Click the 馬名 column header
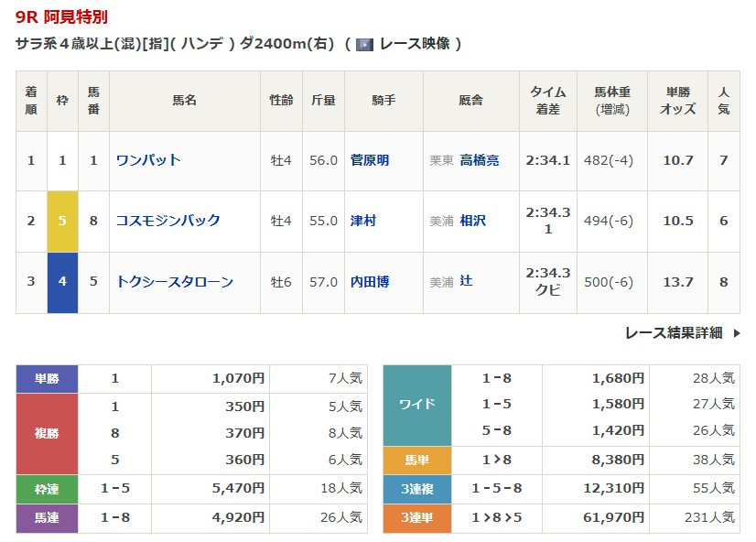756x542 pixels. pyautogui.click(x=185, y=101)
